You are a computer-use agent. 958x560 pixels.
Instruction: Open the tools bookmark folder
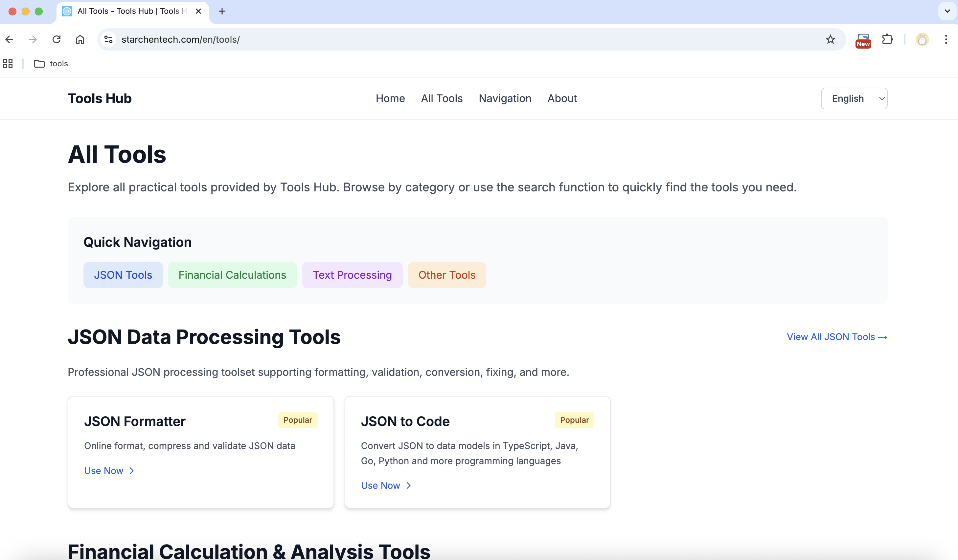(51, 63)
